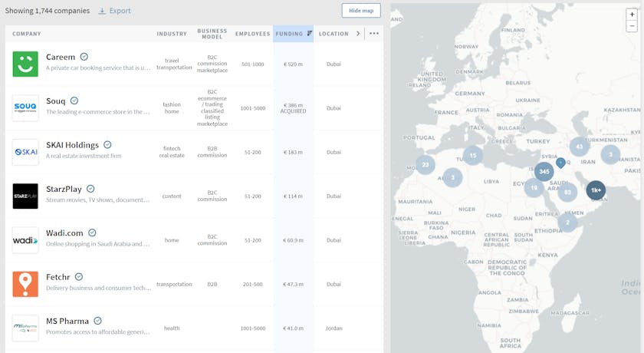Open the three-dots column options menu
The image size is (644, 353).
click(374, 34)
